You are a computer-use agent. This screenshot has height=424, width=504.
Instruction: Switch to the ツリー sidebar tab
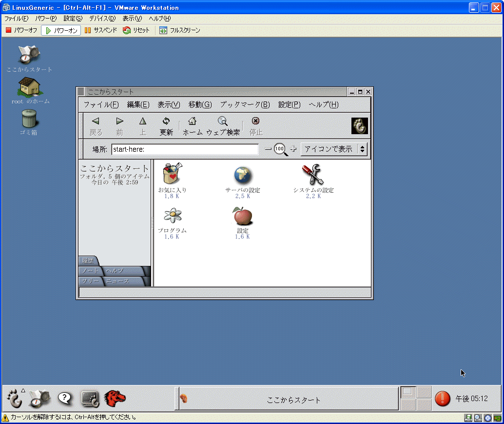[91, 282]
